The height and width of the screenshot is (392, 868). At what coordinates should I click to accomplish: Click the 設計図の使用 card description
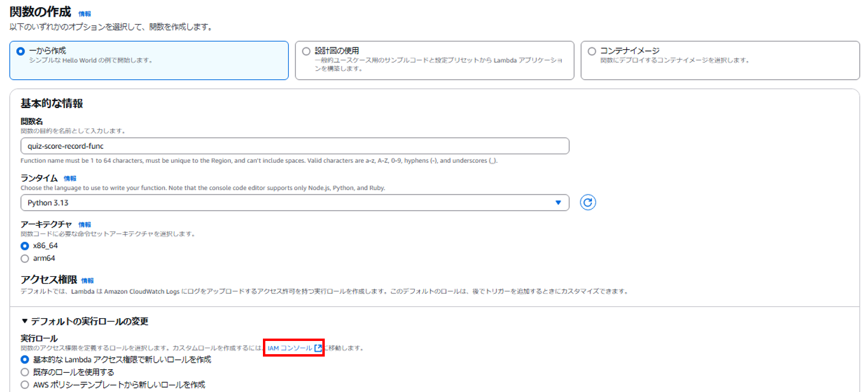439,64
